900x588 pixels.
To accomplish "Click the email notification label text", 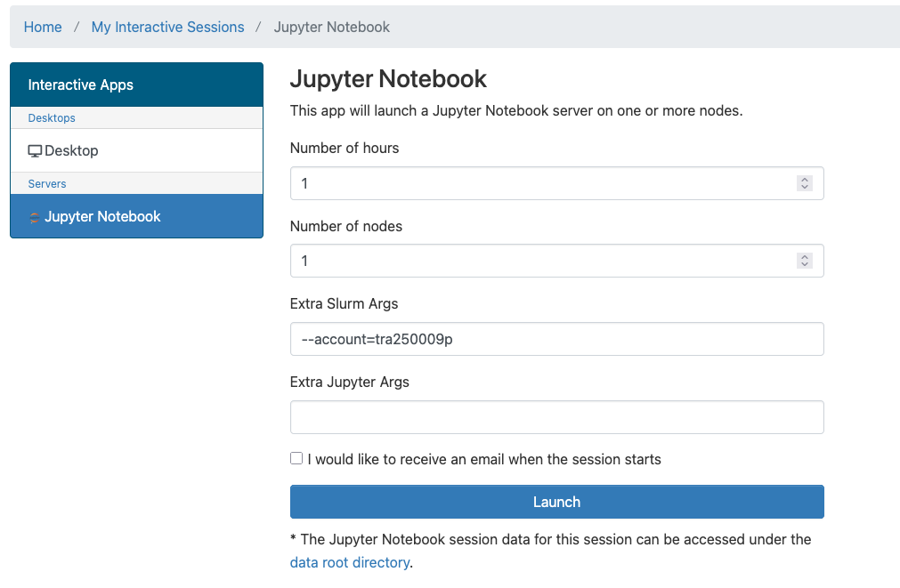I will [x=484, y=460].
